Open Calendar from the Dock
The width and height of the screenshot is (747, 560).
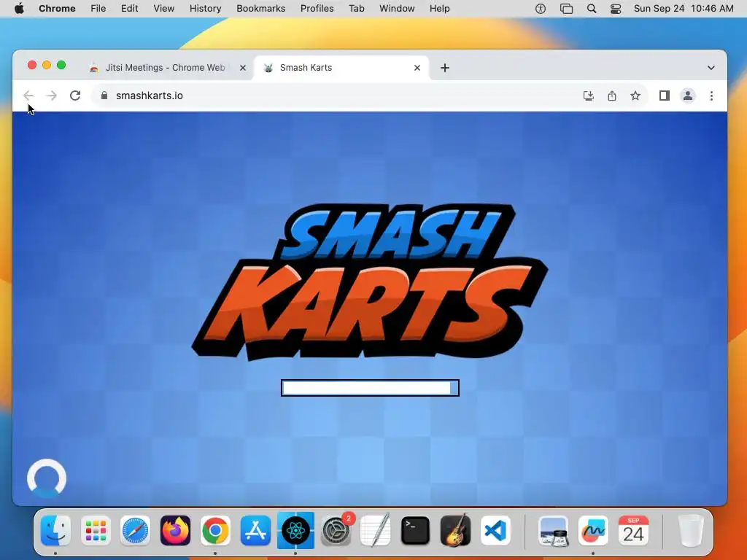(x=633, y=531)
